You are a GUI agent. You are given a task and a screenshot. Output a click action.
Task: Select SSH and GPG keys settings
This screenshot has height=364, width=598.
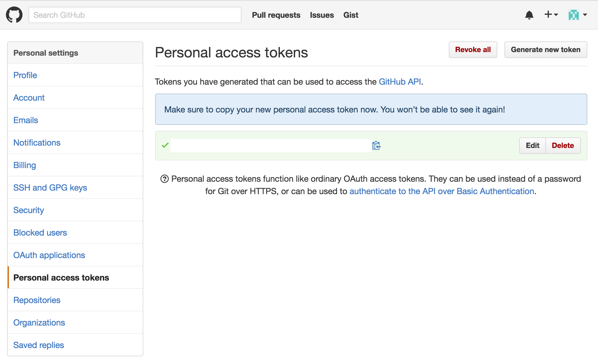50,188
